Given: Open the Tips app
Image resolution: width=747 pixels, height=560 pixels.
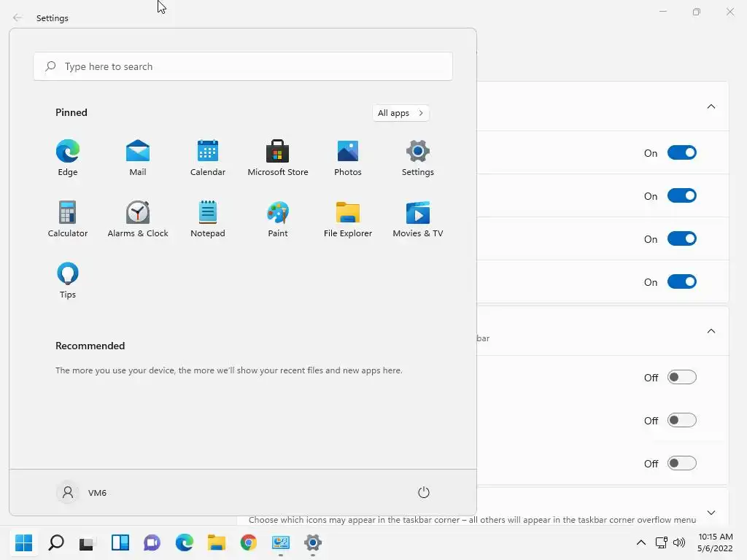Looking at the screenshot, I should pos(68,281).
